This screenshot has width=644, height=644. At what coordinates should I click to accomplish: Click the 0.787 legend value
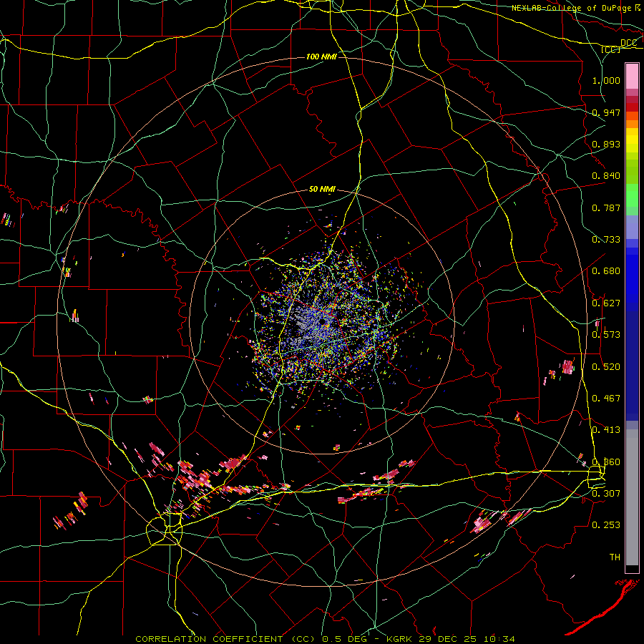(606, 208)
